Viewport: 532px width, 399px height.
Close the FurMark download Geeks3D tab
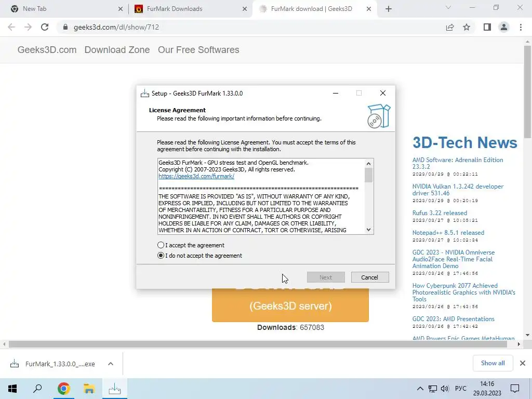369,9
